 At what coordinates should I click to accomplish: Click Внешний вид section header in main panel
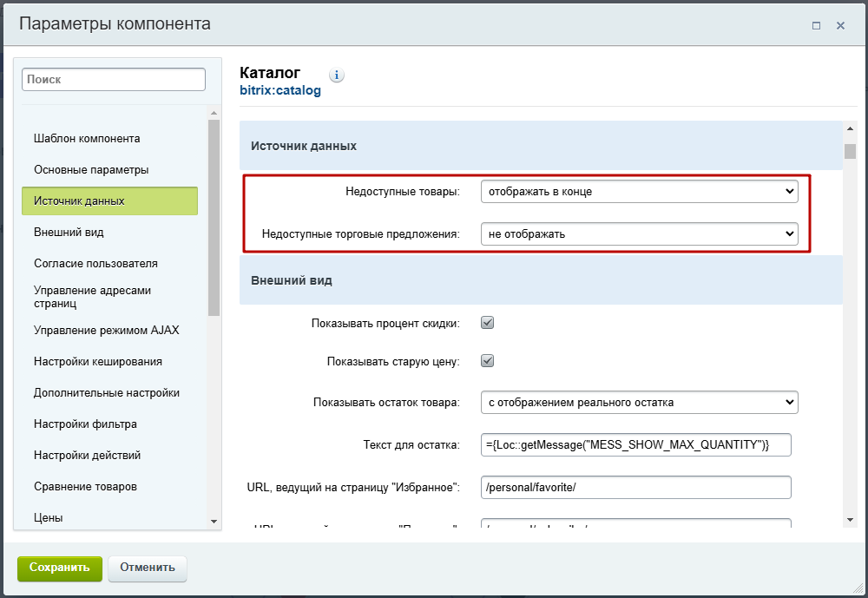[x=541, y=280]
